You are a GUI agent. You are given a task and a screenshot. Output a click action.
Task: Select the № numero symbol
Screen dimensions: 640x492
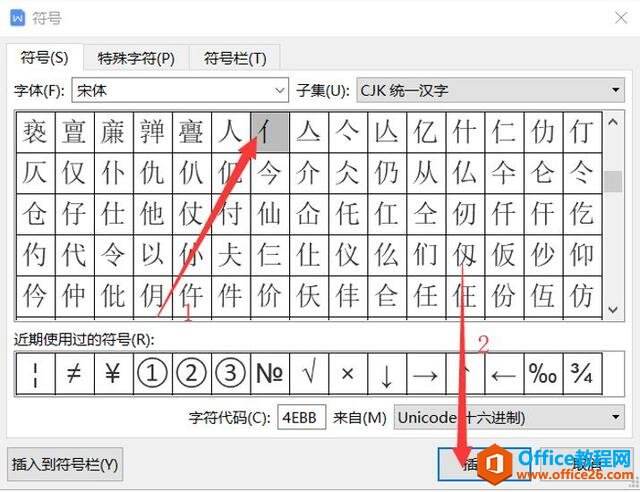click(270, 374)
